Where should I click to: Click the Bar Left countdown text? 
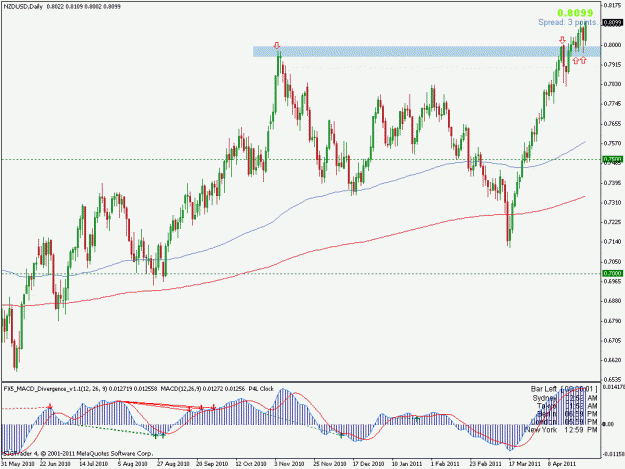tap(564, 389)
